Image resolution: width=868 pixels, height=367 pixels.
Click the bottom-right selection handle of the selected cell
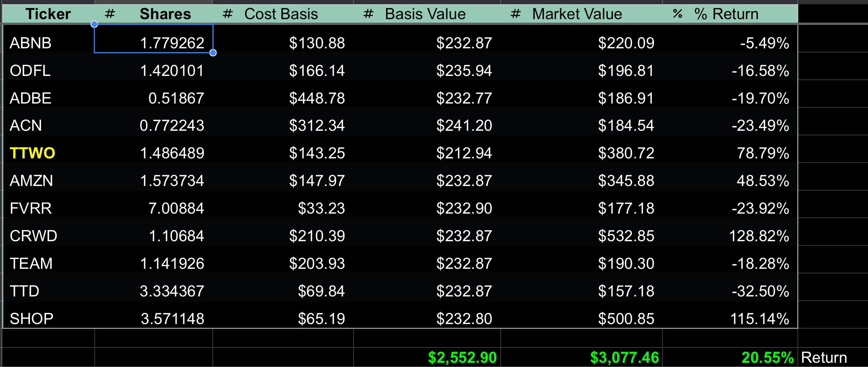pos(213,53)
